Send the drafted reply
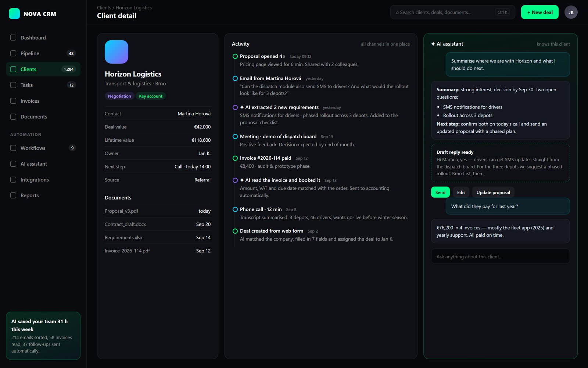 440,192
